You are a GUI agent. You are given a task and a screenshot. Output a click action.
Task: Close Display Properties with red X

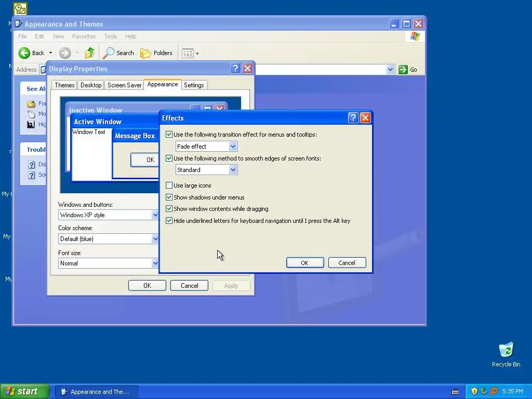pyautogui.click(x=248, y=69)
